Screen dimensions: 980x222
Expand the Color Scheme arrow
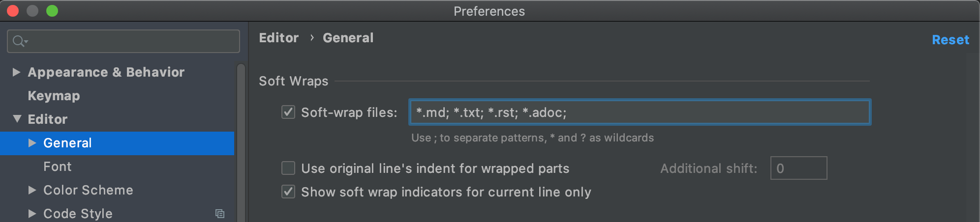[x=32, y=190]
